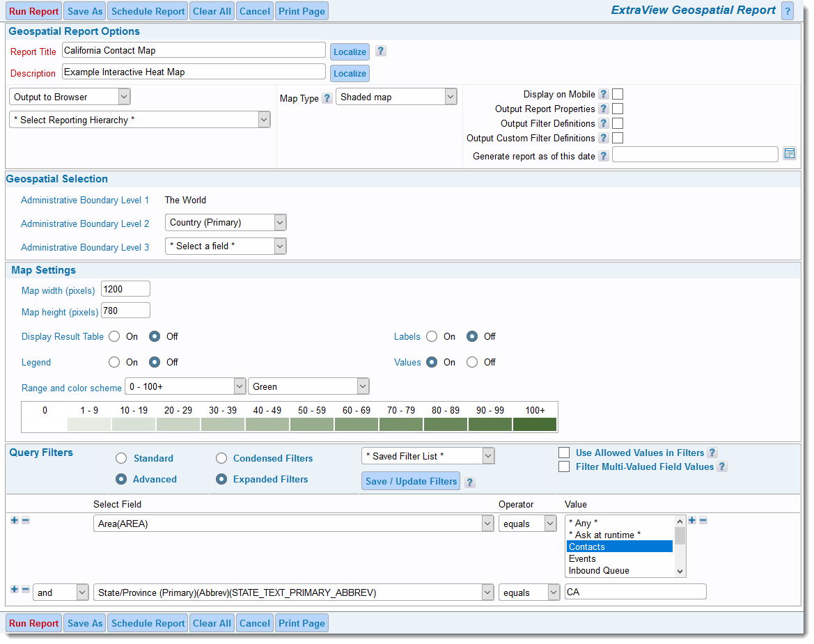Open the Map Type dropdown
The image size is (814, 644).
click(x=396, y=97)
